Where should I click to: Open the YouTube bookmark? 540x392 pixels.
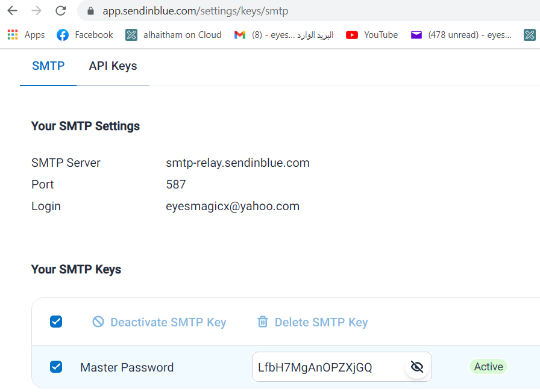372,35
